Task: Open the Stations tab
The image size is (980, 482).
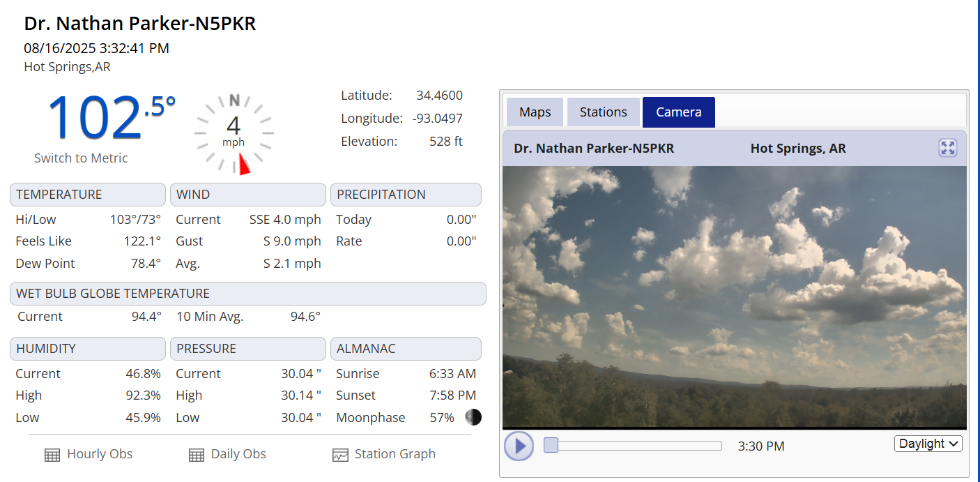Action: click(603, 112)
